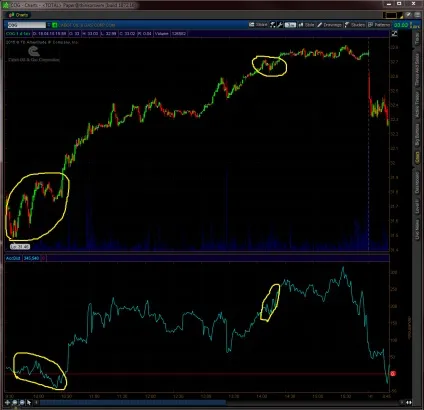Click the AccDist value 345,540

click(x=31, y=258)
